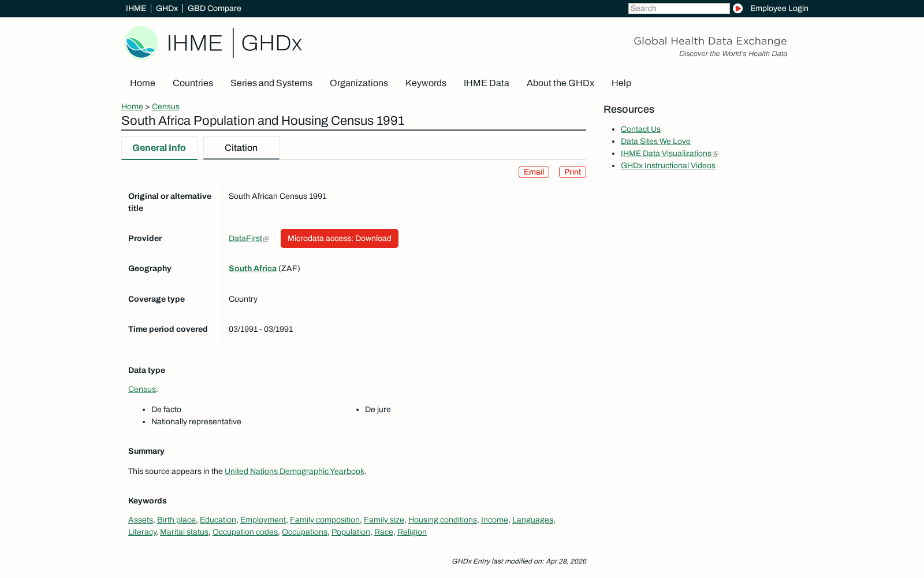Image resolution: width=924 pixels, height=578 pixels.
Task: Open the Literacy keyword link
Action: [142, 532]
